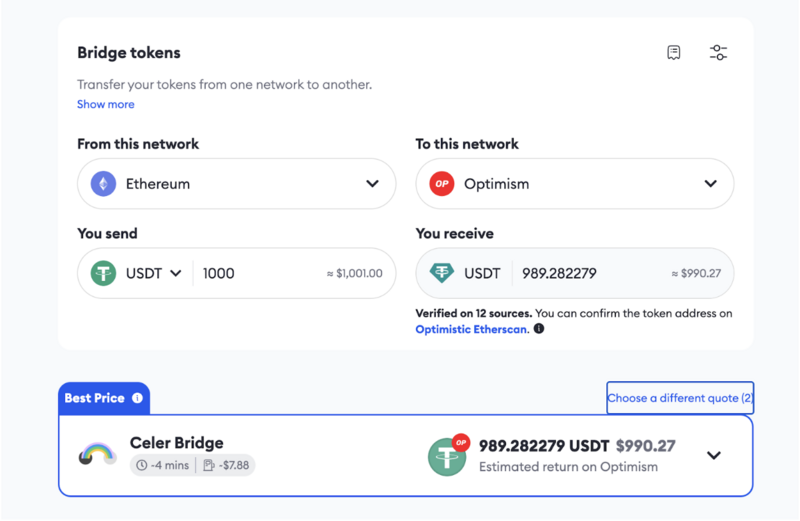Click the Best Price info icon
Image resolution: width=800 pixels, height=521 pixels.
pos(137,398)
